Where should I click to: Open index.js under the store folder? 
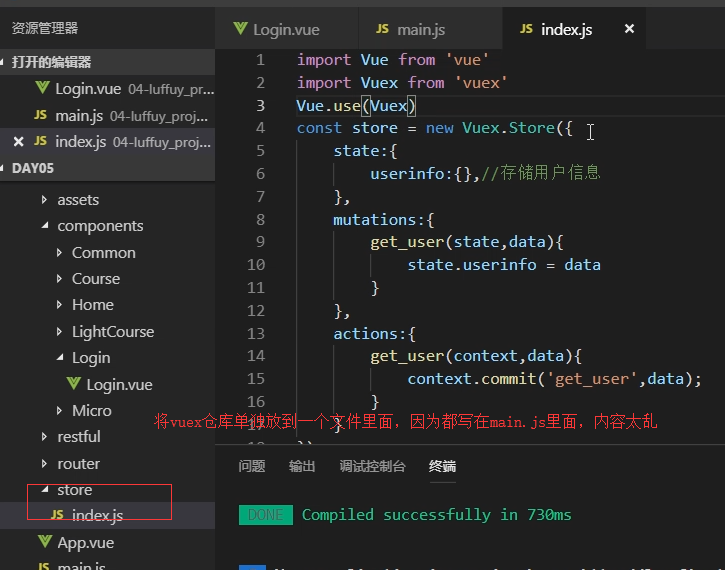tap(107, 515)
